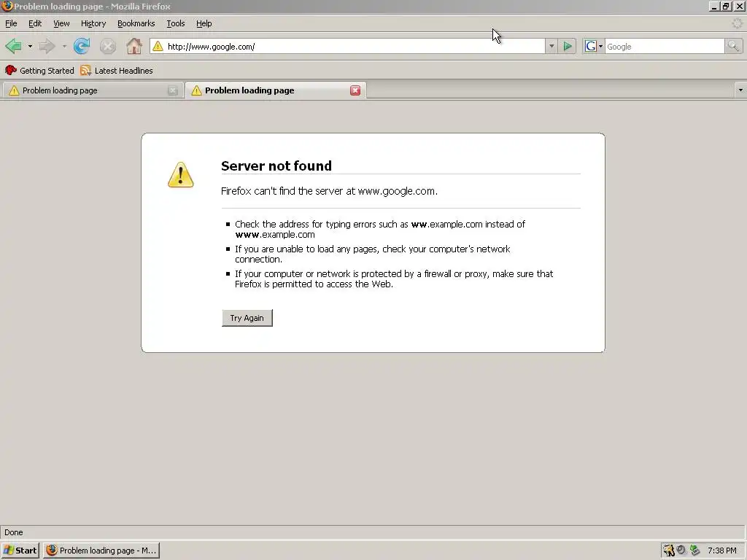Click the network system tray icon
This screenshot has height=560, width=747.
[x=694, y=550]
